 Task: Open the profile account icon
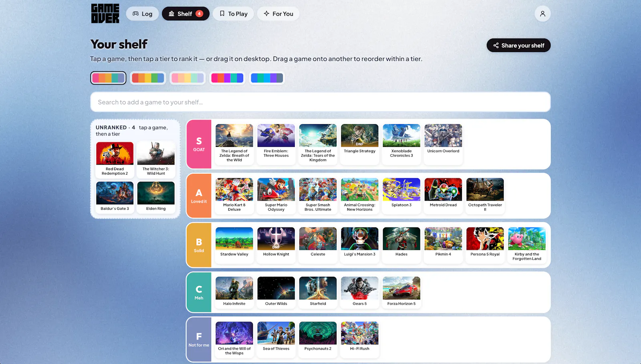(542, 14)
